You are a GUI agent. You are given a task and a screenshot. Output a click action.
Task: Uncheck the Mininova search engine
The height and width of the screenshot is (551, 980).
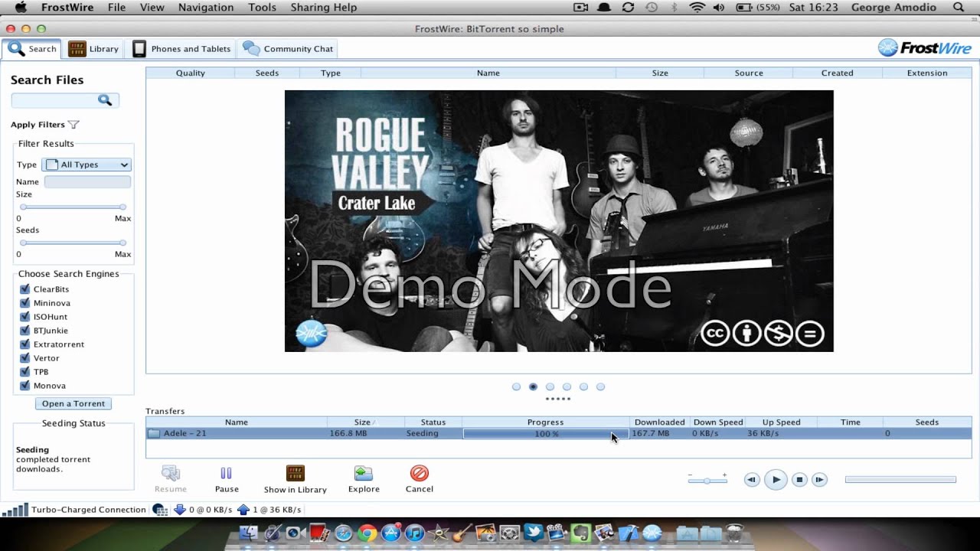[x=24, y=303]
